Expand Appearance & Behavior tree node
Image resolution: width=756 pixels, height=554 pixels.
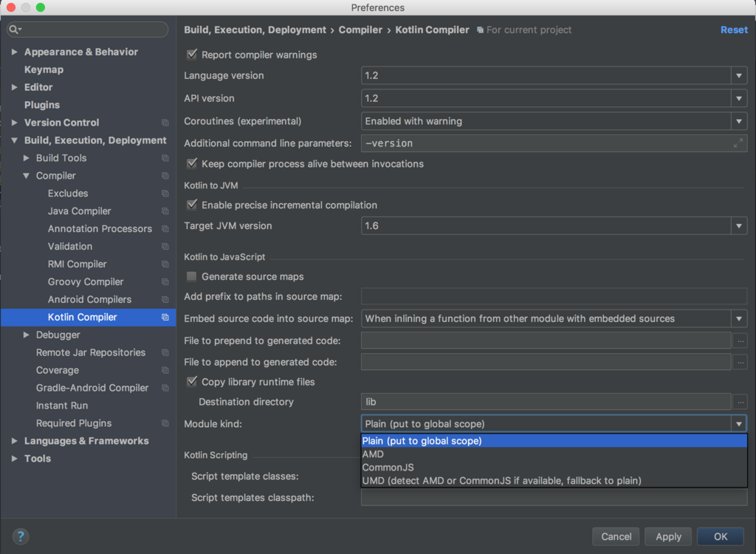[15, 52]
